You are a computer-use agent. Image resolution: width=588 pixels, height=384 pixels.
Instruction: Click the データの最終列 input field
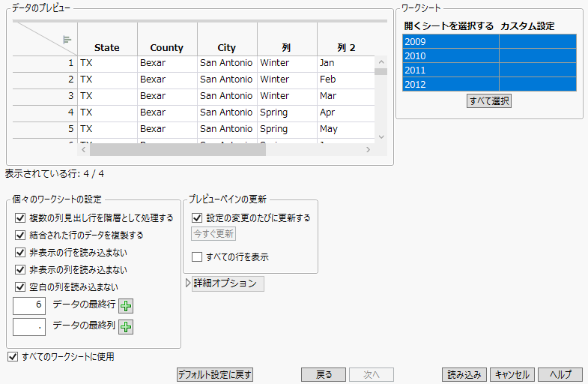point(29,327)
